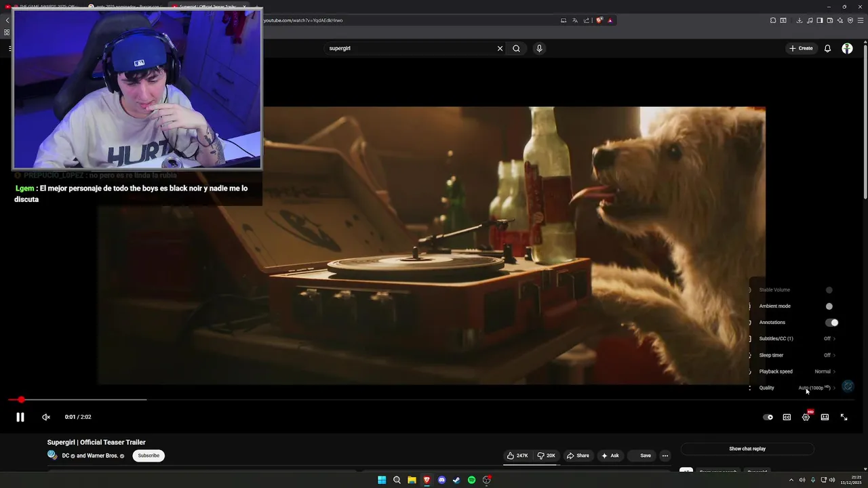Click the video title Supergirl Official Teaser Trailer
868x488 pixels.
96,442
